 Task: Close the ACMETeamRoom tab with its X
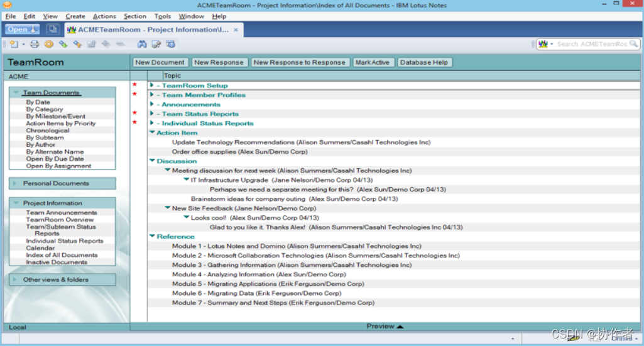coord(236,30)
